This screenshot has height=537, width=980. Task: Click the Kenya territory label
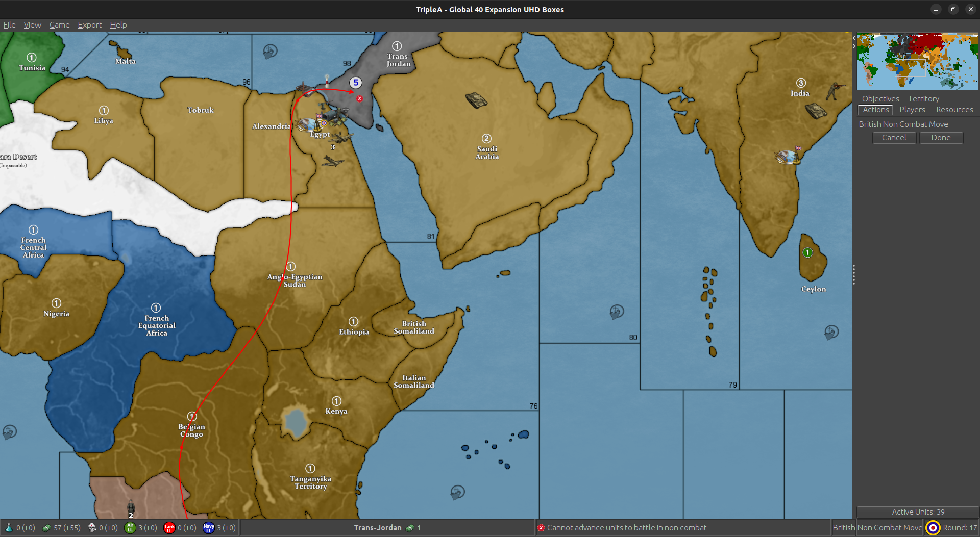point(336,411)
